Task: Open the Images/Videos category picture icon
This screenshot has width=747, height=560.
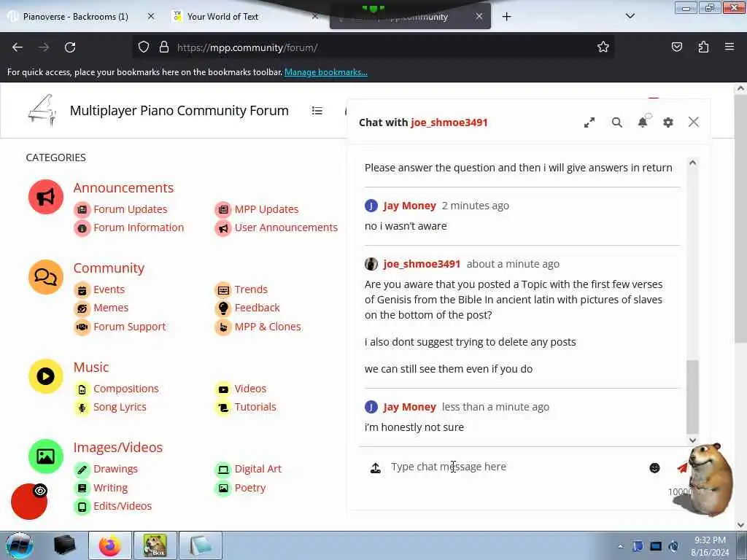Action: 46,456
